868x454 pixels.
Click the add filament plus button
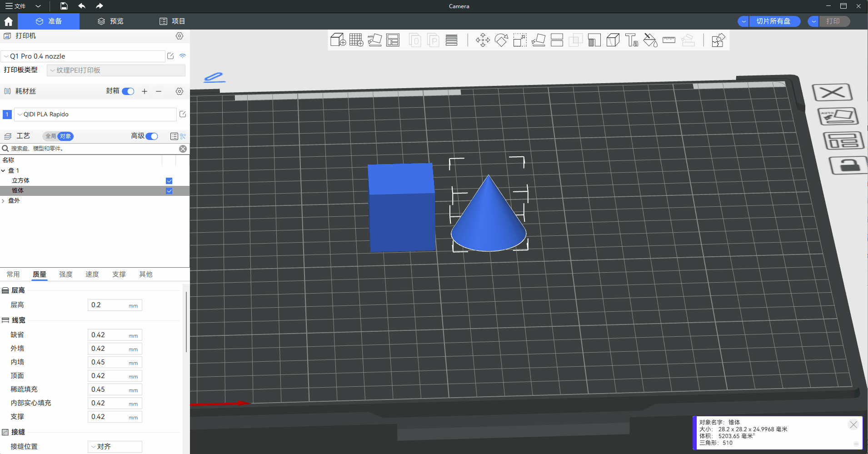point(145,91)
